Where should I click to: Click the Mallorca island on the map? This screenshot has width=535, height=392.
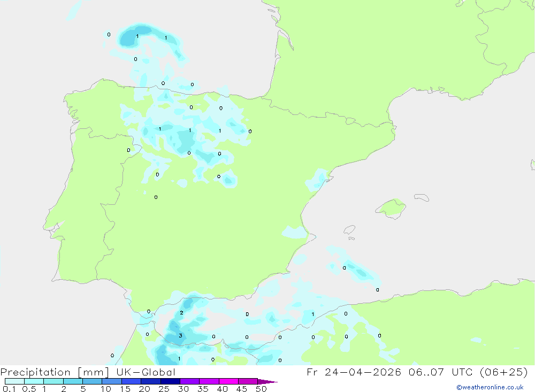[x=391, y=208]
